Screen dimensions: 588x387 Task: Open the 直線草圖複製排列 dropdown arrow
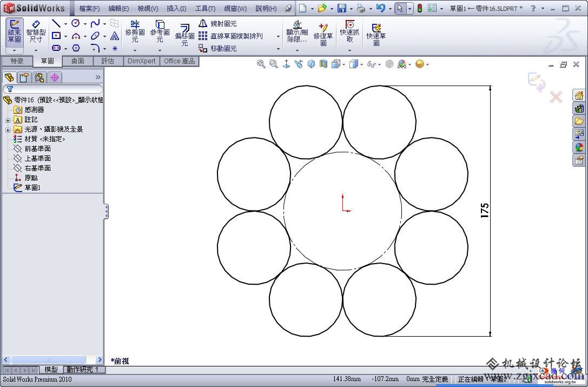[x=278, y=36]
